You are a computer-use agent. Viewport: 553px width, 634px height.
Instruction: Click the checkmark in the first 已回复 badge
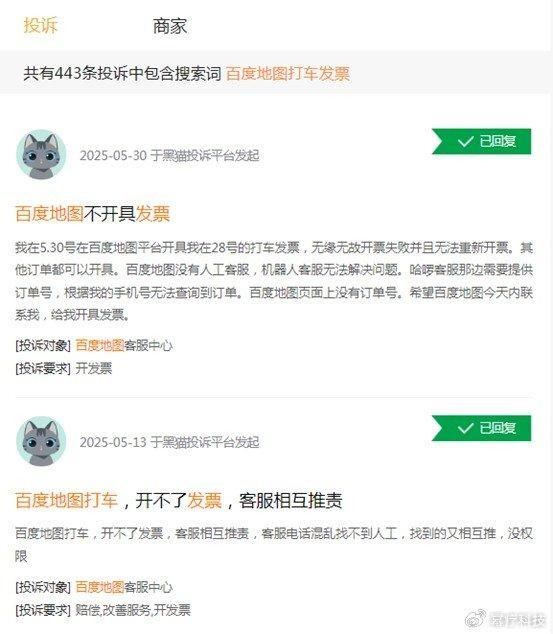465,142
